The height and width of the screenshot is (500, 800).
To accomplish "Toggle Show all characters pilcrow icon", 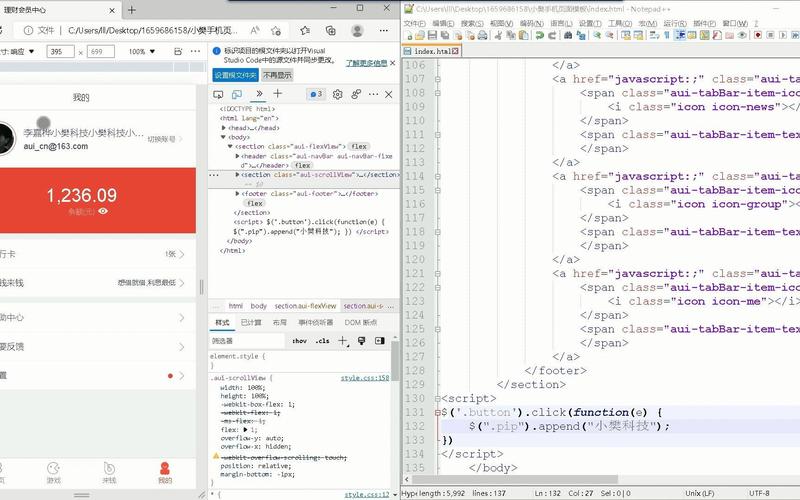I will pos(667,35).
